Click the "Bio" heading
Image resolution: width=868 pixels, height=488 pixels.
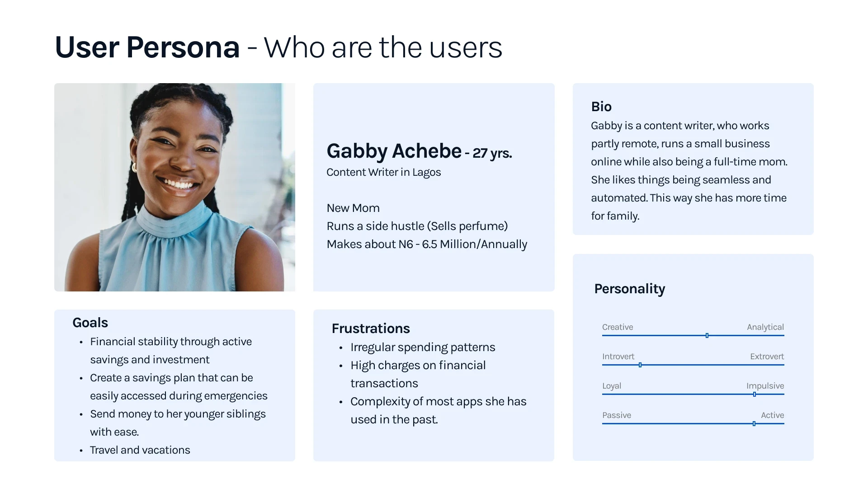(x=601, y=107)
